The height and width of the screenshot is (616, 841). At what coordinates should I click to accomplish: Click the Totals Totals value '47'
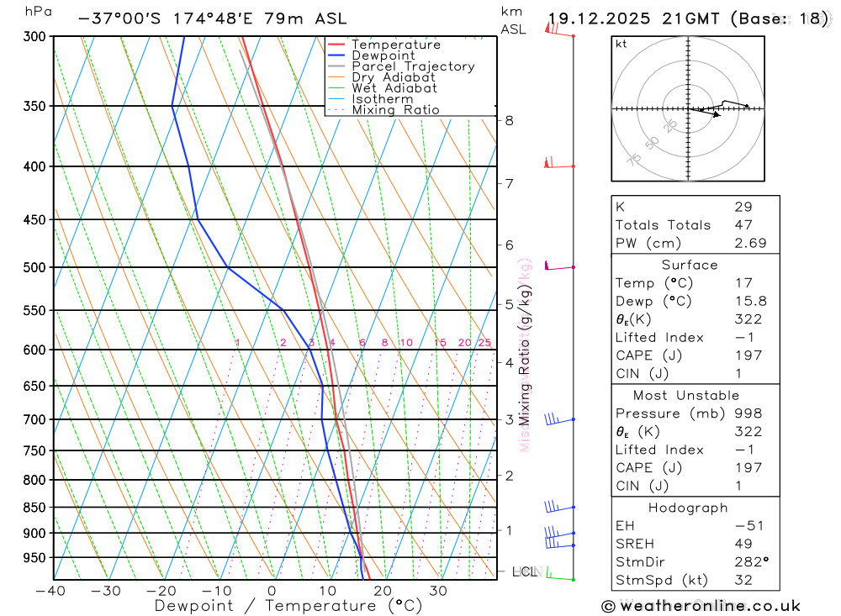[743, 225]
